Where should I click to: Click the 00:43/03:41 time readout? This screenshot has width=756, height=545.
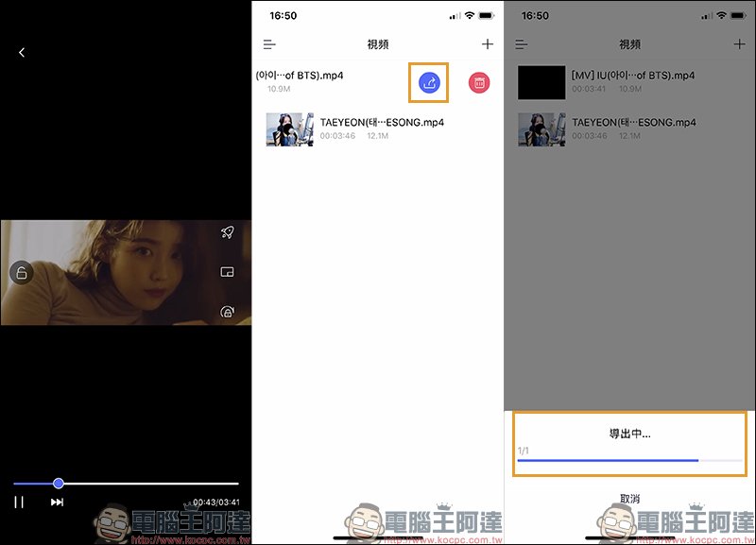216,502
